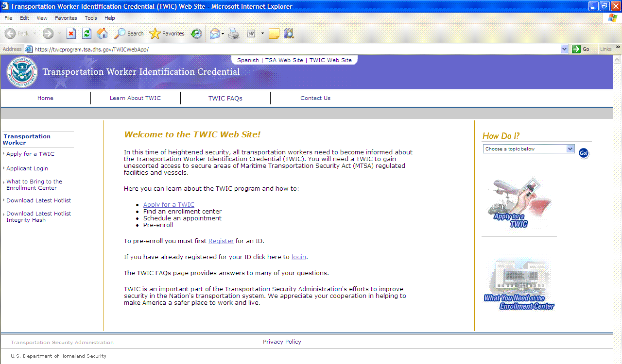622x364 pixels.
Task: Open the Forward button history dropdown
Action: point(60,33)
